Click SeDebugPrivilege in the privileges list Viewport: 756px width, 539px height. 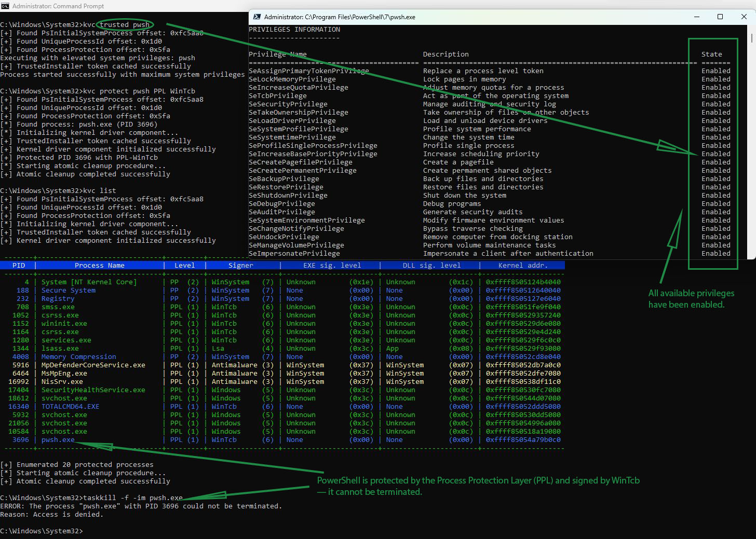point(281,204)
